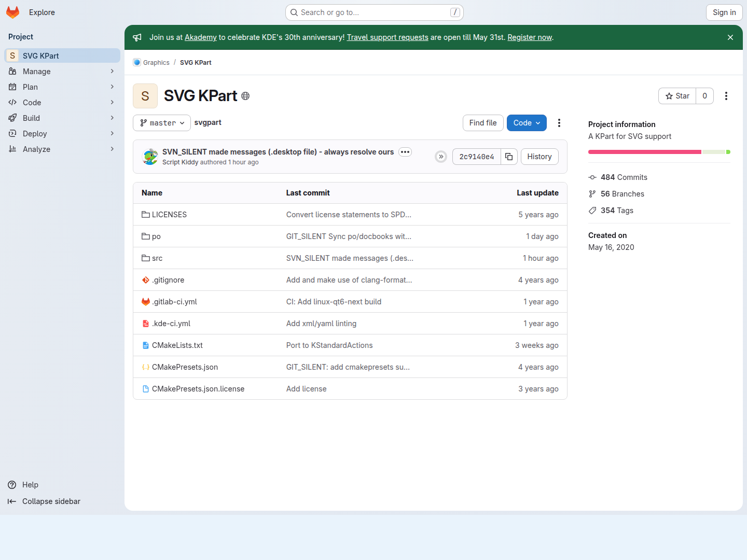Click the pink language bar segment
The height and width of the screenshot is (560, 747).
645,152
